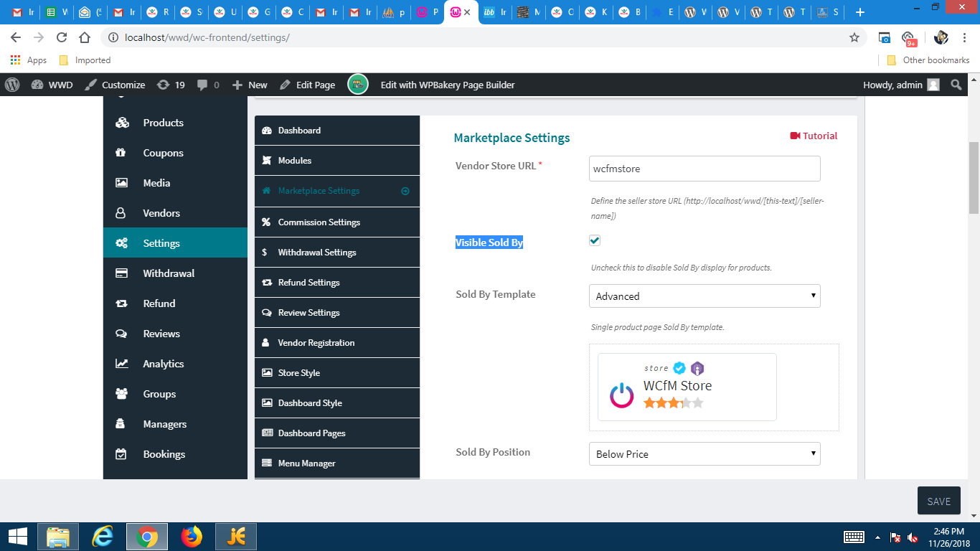Open the Commission Settings tab
980x551 pixels.
(337, 222)
